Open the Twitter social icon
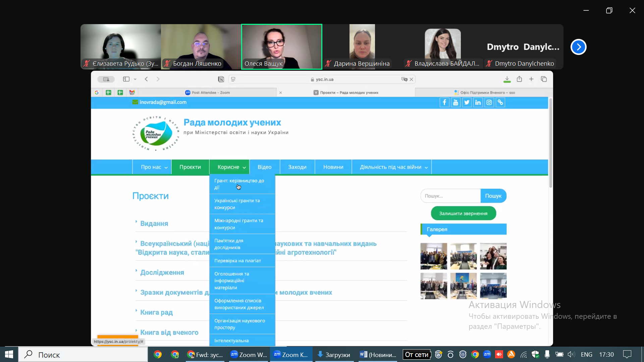The width and height of the screenshot is (644, 362). (467, 103)
